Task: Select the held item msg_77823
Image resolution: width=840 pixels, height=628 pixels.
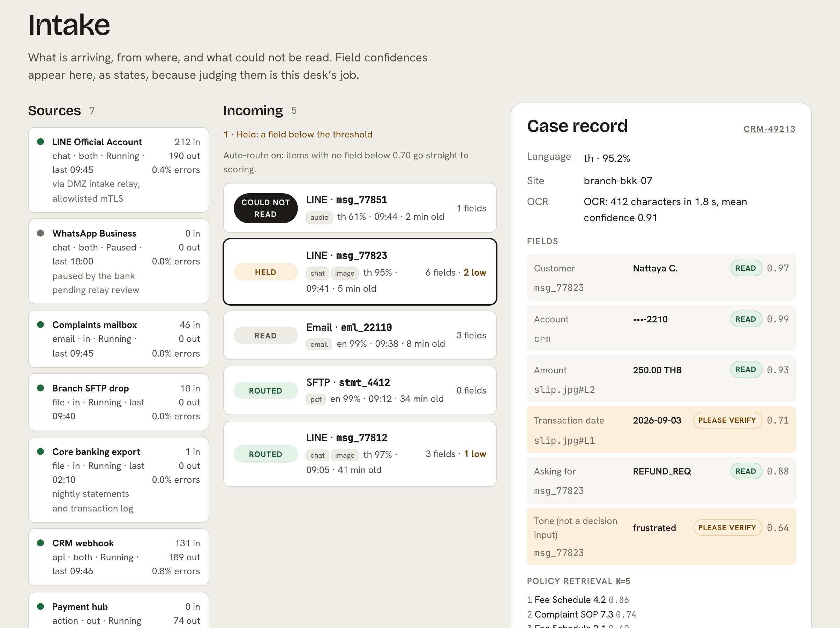Action: coord(360,272)
